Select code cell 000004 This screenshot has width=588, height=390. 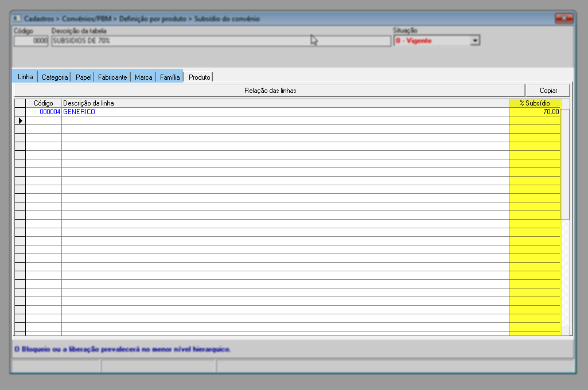44,112
